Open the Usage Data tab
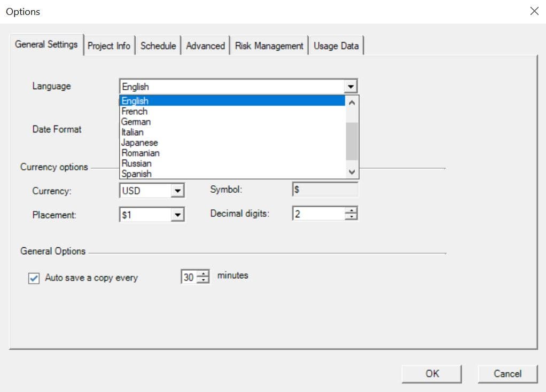Image resolution: width=546 pixels, height=392 pixels. tap(336, 46)
